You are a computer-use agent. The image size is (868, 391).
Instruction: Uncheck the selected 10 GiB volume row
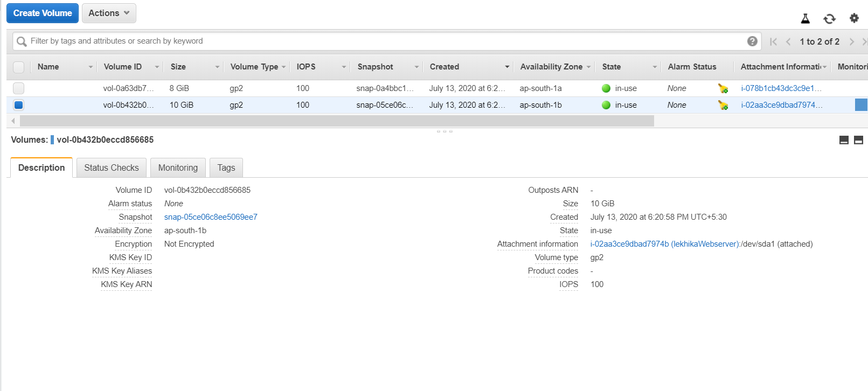(x=19, y=105)
